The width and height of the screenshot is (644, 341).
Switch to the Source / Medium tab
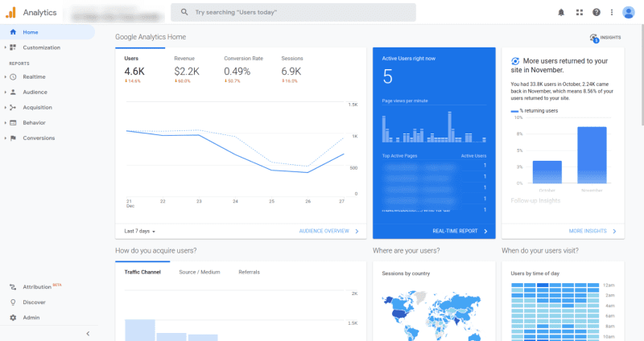pyautogui.click(x=199, y=272)
